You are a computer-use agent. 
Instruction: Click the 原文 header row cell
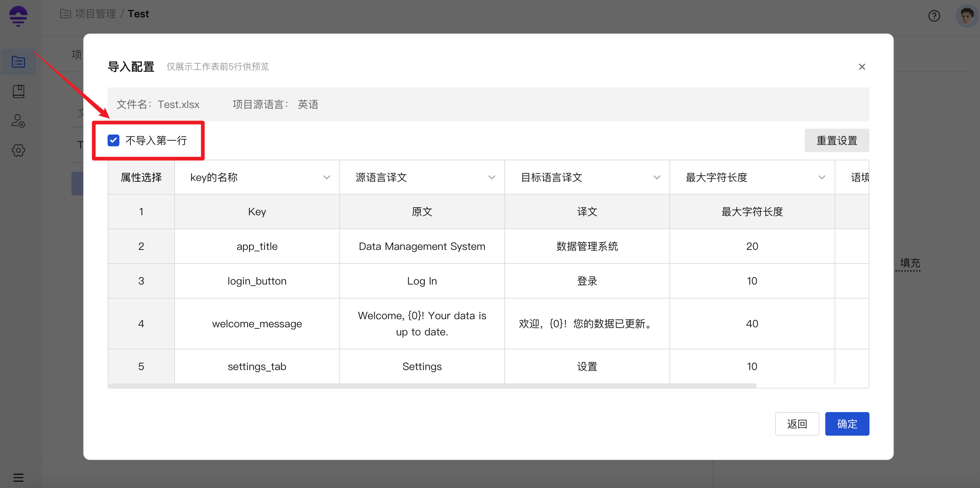[x=422, y=212]
